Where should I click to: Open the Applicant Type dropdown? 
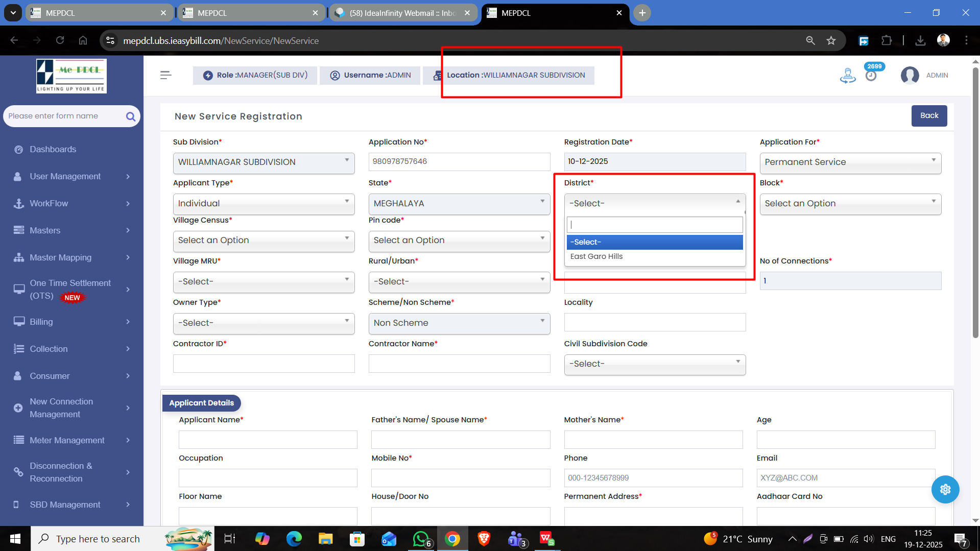pos(264,203)
